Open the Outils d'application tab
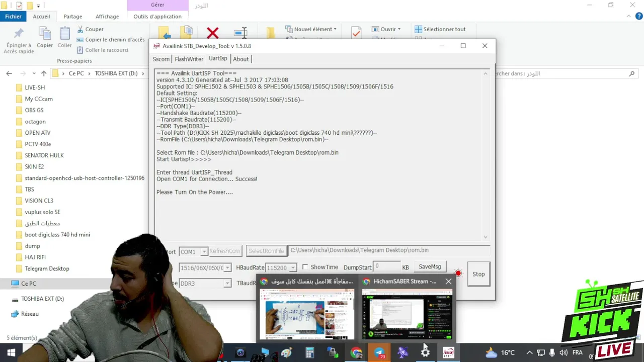 157,16
